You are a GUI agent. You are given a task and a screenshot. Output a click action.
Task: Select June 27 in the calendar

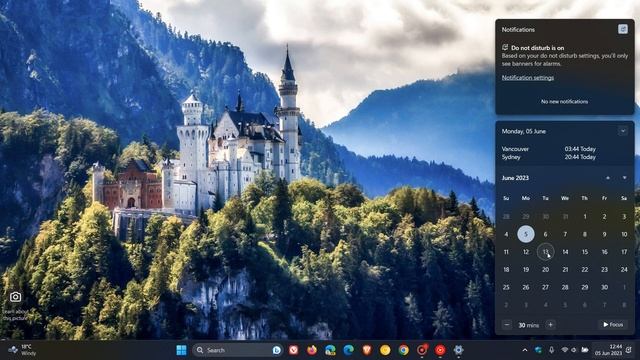click(545, 287)
